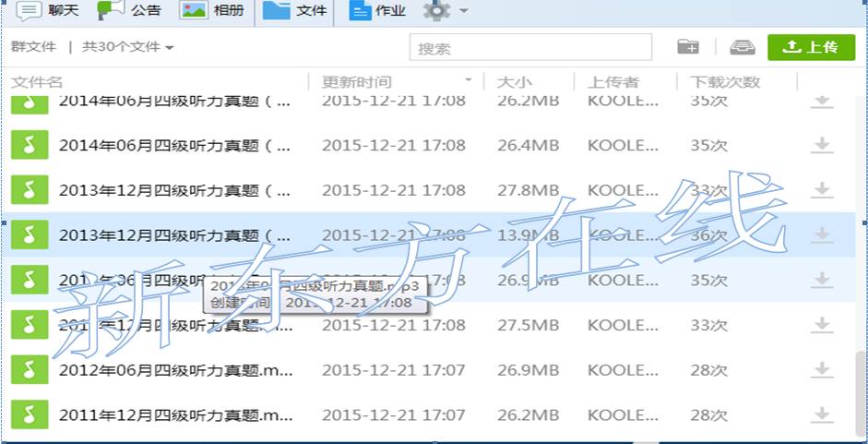
Task: Click the 26.4MB size cell
Action: [529, 145]
